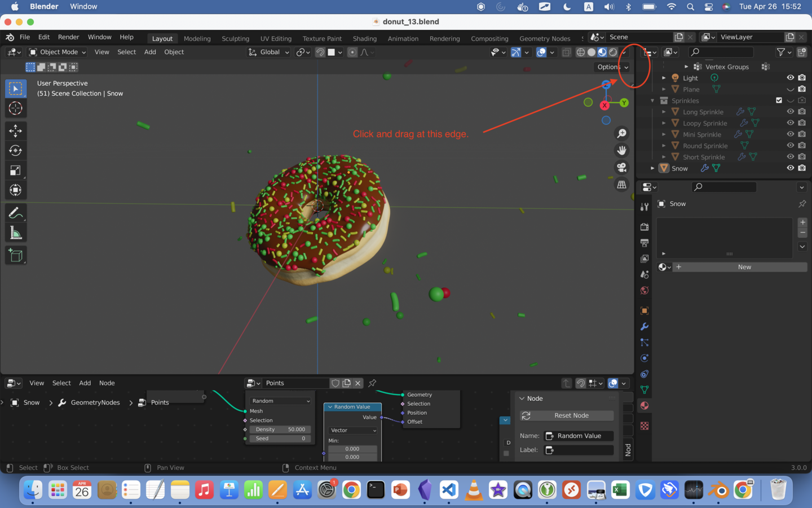Toggle camera view in the viewport
This screenshot has height=508, width=812.
(621, 168)
